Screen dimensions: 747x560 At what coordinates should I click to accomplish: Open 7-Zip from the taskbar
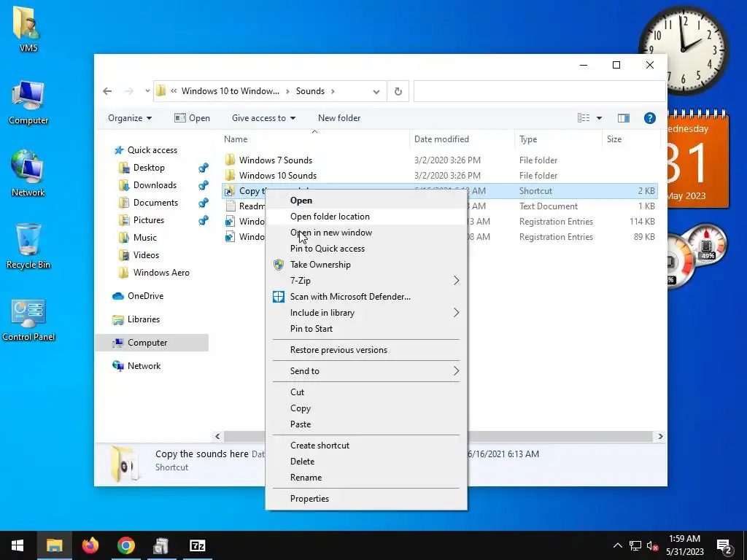(197, 545)
